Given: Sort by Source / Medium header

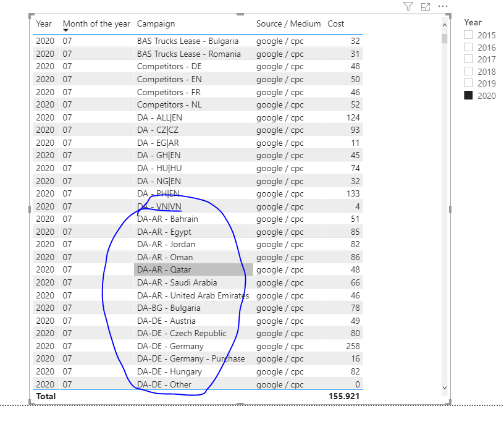Looking at the screenshot, I should point(288,24).
